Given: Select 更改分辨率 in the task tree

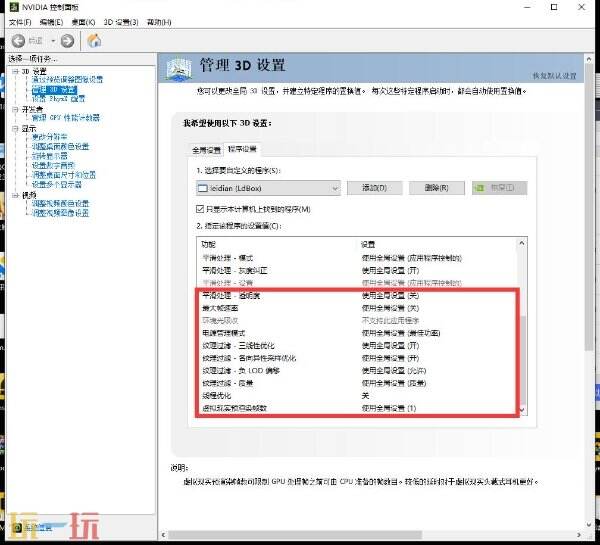Looking at the screenshot, I should (x=49, y=137).
